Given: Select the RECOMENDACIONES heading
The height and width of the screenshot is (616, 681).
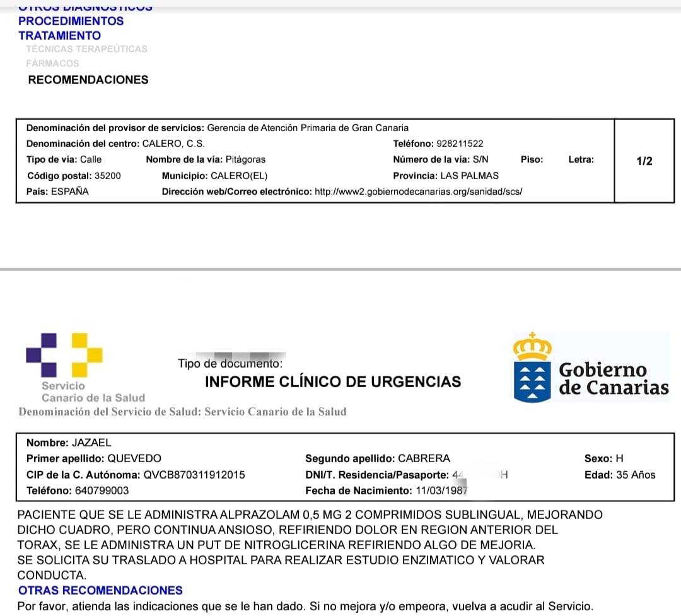Looking at the screenshot, I should tap(88, 80).
